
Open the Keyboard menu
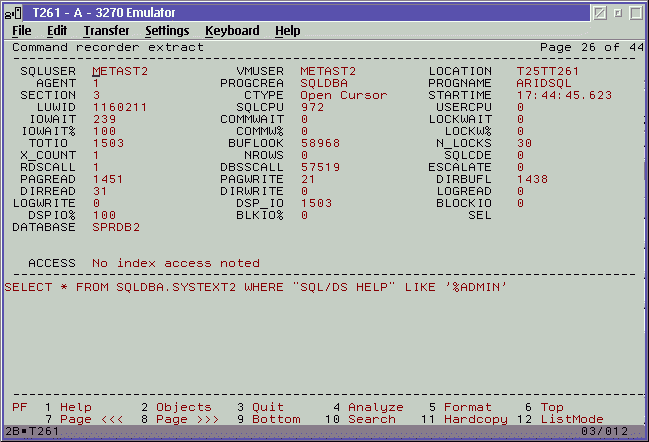pyautogui.click(x=232, y=31)
